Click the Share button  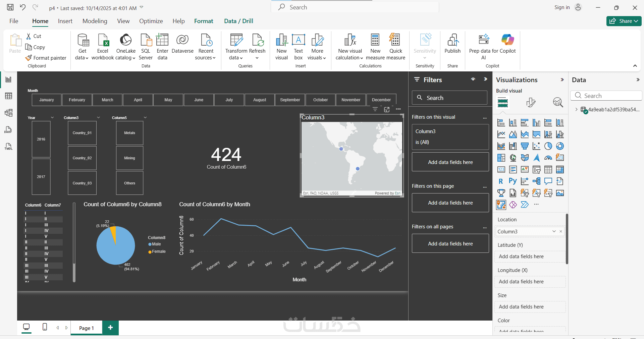click(x=624, y=21)
